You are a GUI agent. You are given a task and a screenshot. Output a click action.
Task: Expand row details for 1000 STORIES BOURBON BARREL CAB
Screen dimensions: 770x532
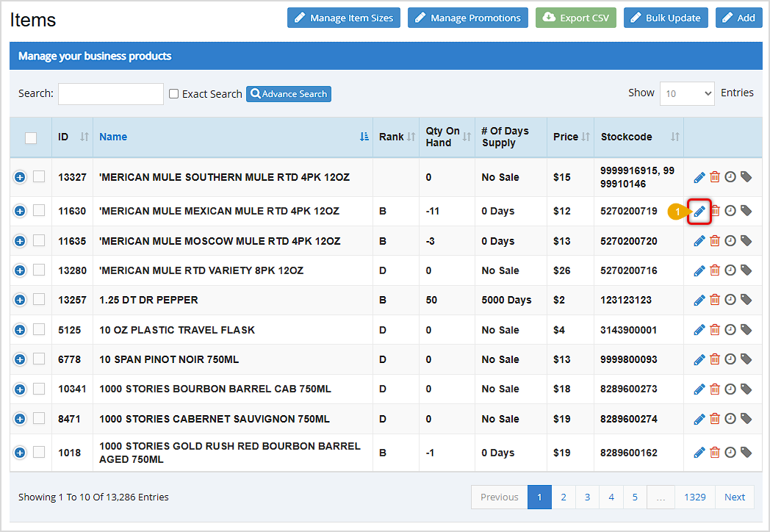click(20, 389)
